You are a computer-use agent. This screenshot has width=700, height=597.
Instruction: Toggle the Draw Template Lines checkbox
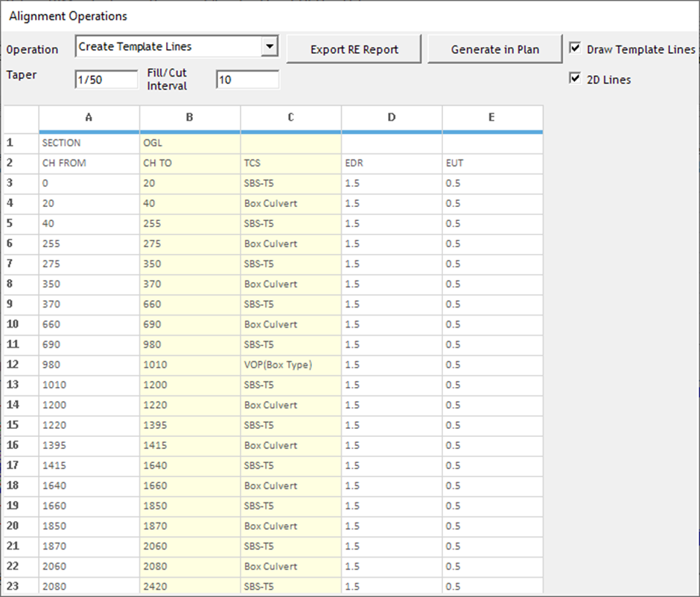click(x=575, y=48)
